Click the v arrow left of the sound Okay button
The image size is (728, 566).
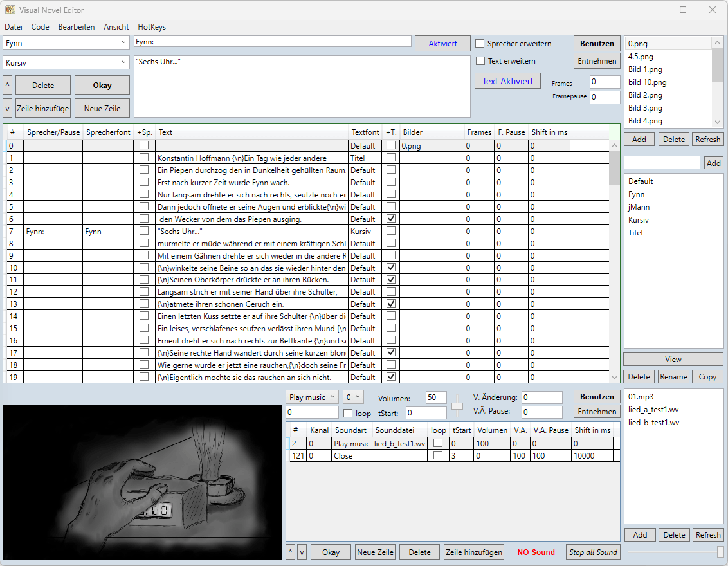[302, 552]
